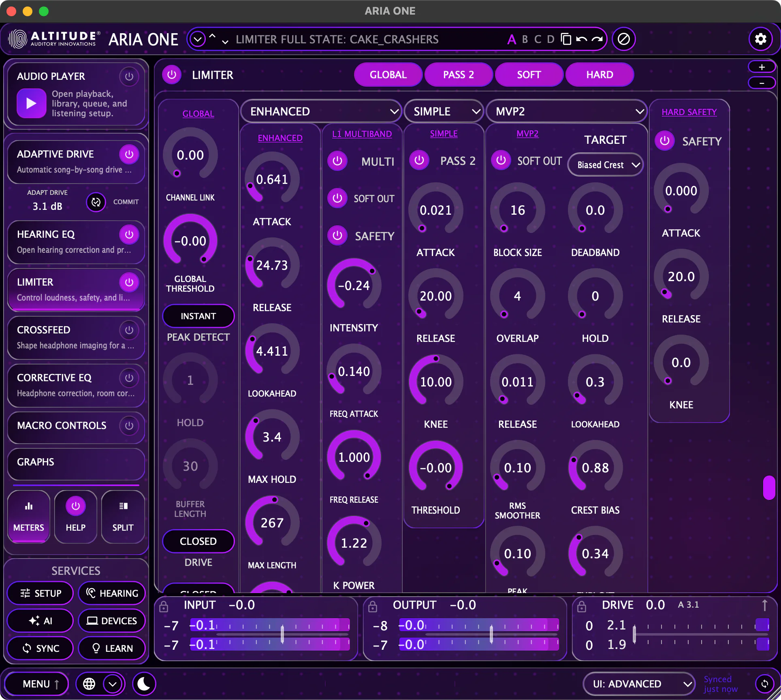Click the sync refresh icon at bottom right

click(764, 684)
